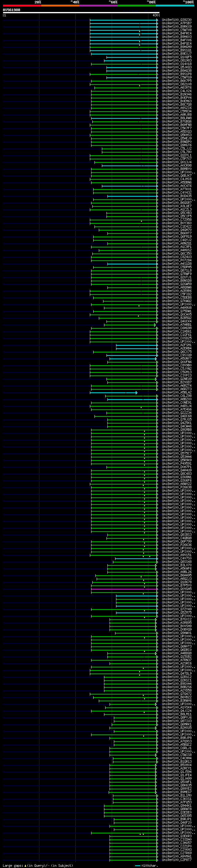Image resolution: width=197 pixels, height=868 pixels.
Task: Click hit label UniRef100_B6HFN8
Action: 176,125
